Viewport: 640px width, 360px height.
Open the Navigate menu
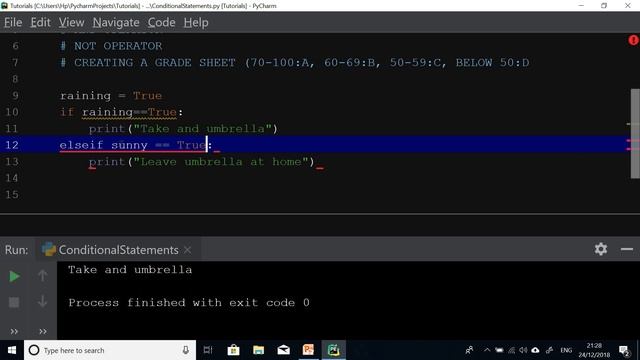116,22
